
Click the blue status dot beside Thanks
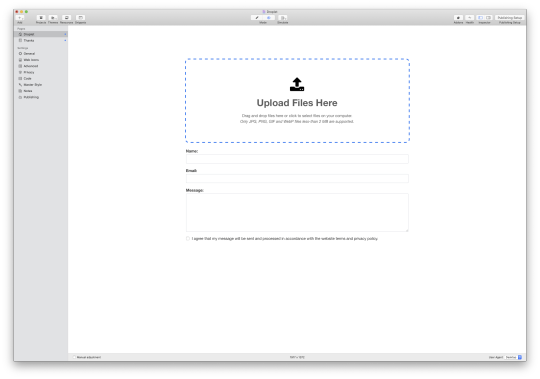(65, 40)
